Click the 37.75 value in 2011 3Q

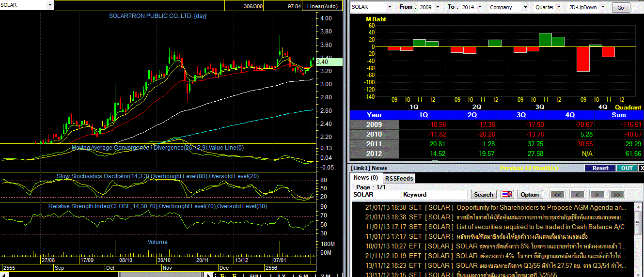(x=535, y=144)
